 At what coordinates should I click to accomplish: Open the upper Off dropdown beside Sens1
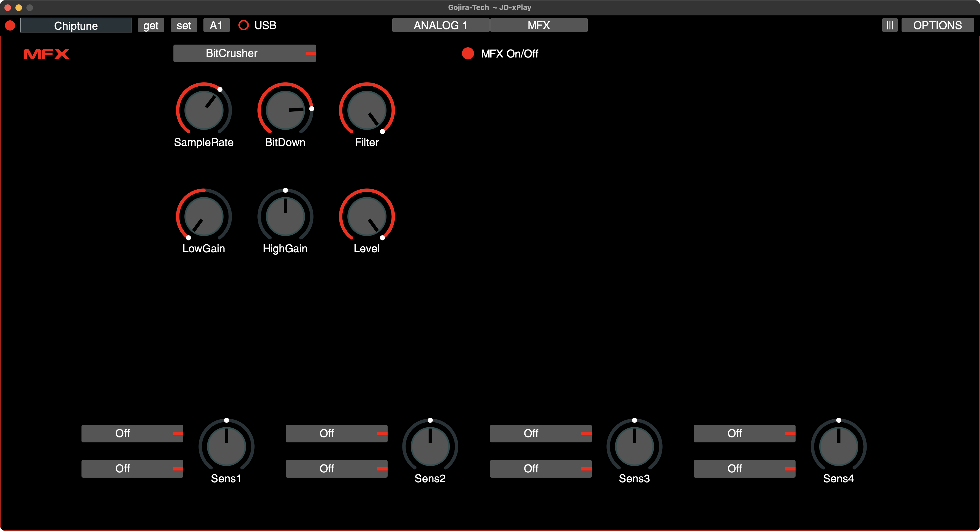click(132, 433)
